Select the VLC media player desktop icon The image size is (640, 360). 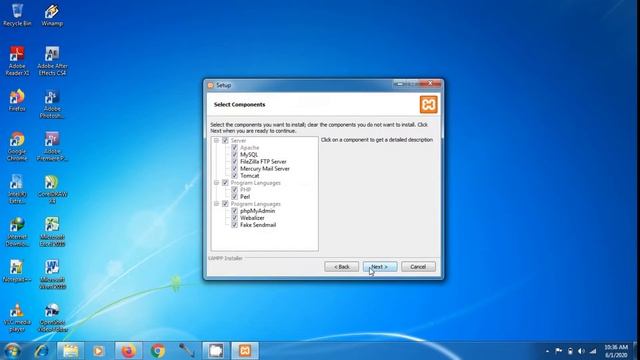17,317
